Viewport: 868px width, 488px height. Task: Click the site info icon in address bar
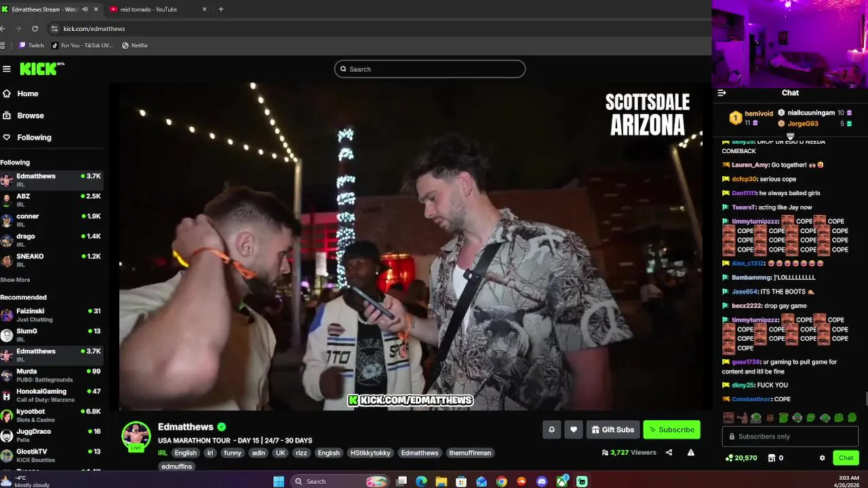point(54,28)
